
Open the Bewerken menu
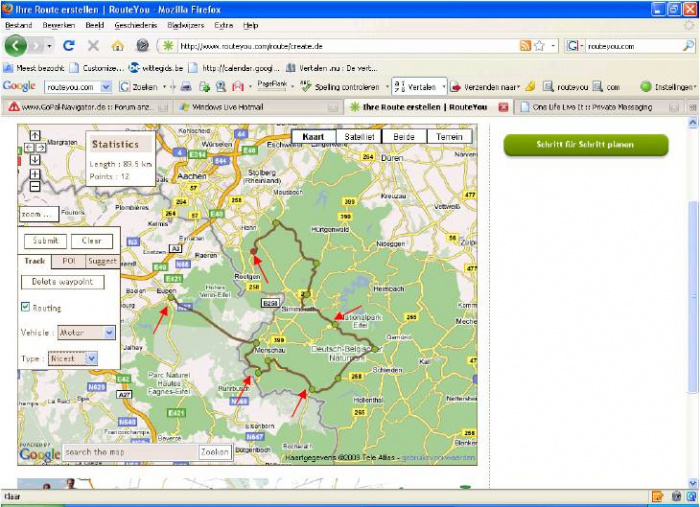click(59, 25)
